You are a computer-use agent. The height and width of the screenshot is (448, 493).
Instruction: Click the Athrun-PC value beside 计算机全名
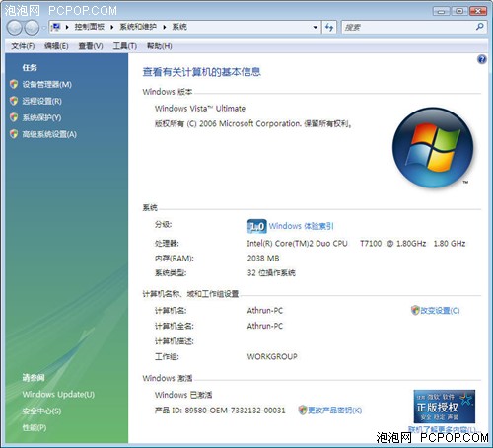tap(265, 326)
